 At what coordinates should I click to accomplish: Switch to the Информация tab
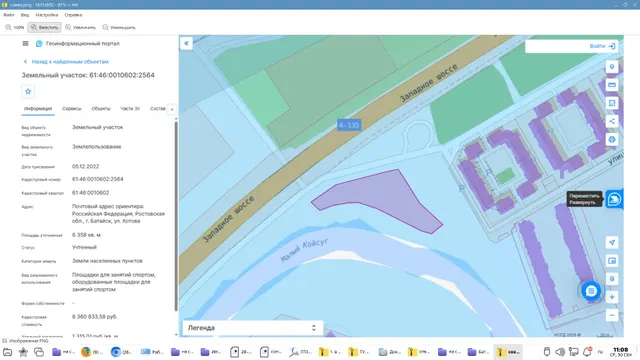click(x=38, y=109)
